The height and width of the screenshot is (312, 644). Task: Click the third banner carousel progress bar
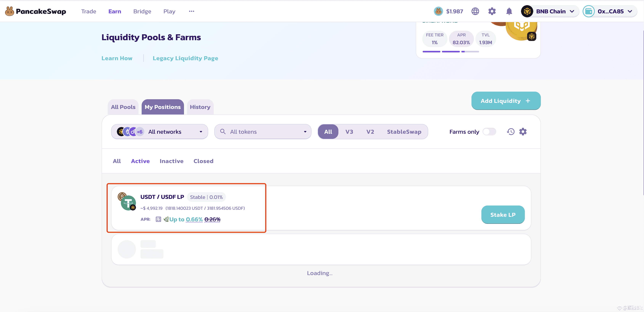point(470,51)
